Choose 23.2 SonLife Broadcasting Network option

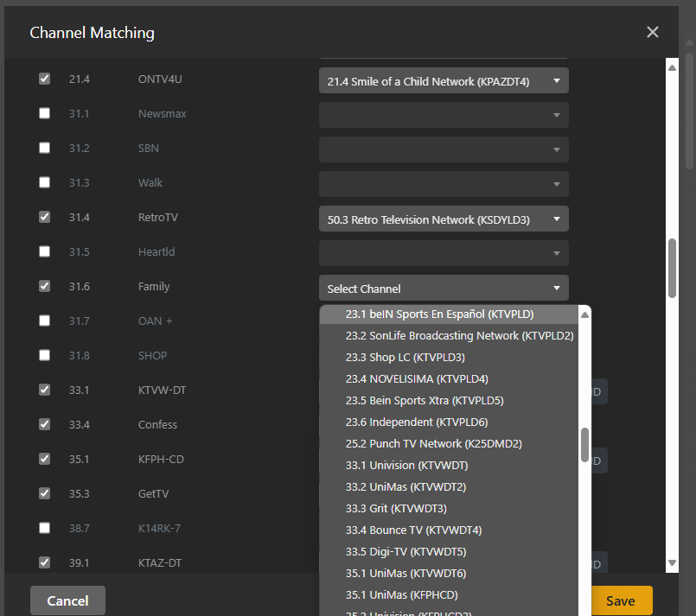click(449, 336)
